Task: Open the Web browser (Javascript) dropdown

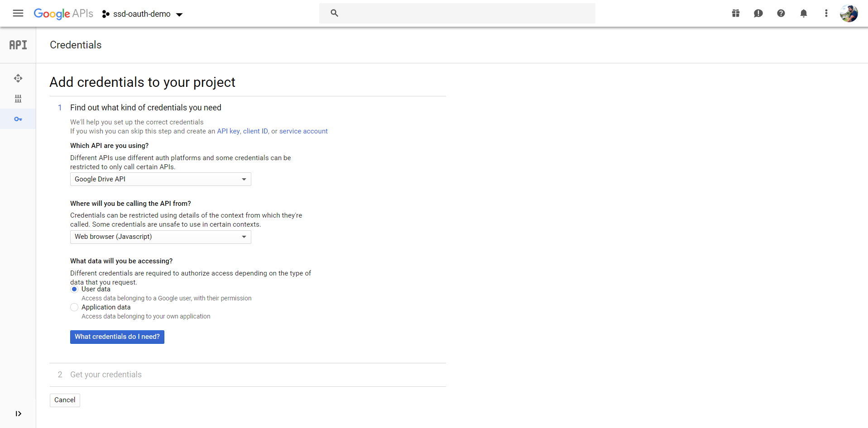Action: pyautogui.click(x=160, y=237)
